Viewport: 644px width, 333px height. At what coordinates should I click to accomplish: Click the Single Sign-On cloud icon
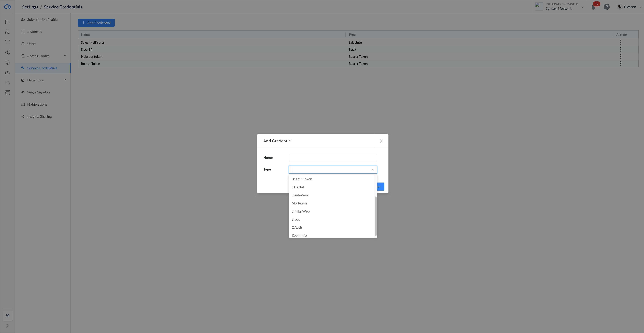(23, 92)
